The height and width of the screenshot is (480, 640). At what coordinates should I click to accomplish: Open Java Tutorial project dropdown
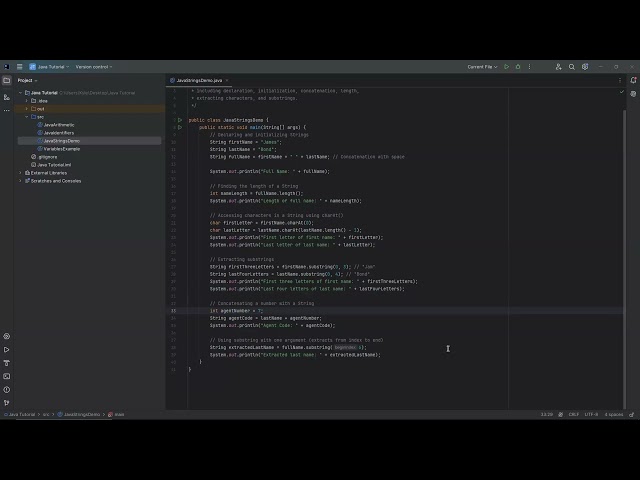click(x=49, y=67)
